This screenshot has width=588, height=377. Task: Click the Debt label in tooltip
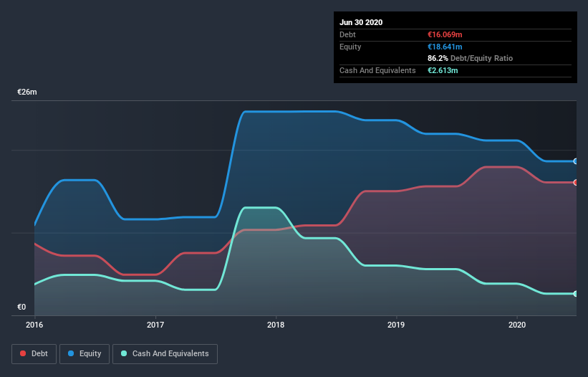(x=347, y=35)
